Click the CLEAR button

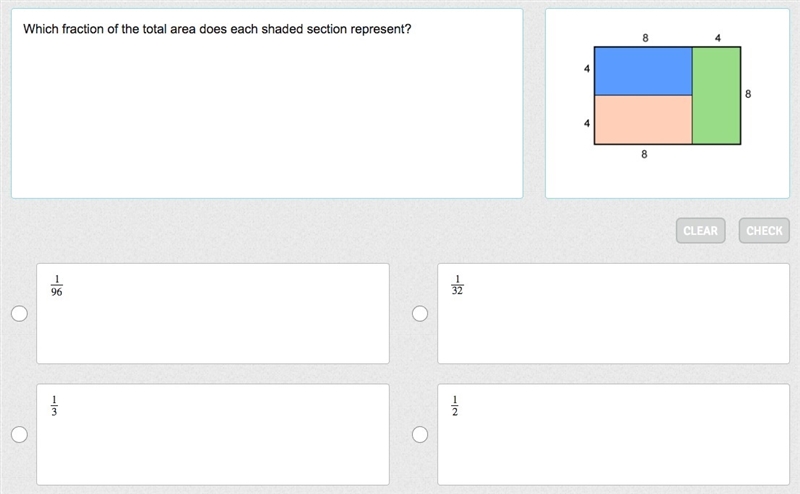[x=701, y=231]
